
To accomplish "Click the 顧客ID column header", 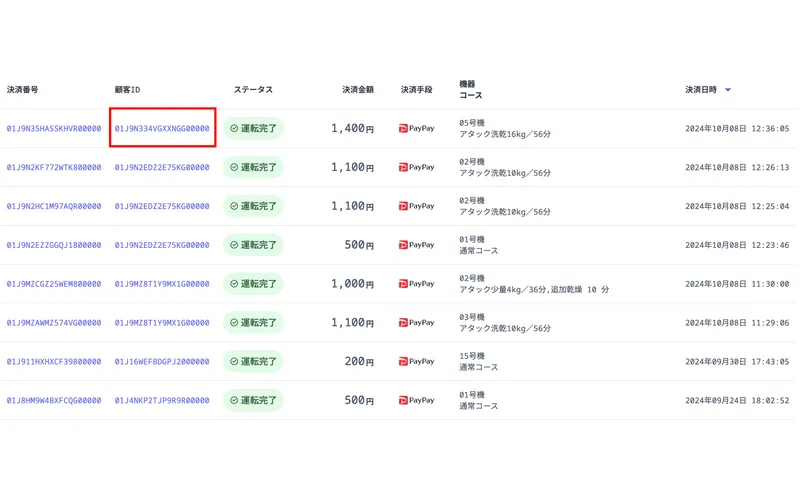I will click(x=127, y=90).
